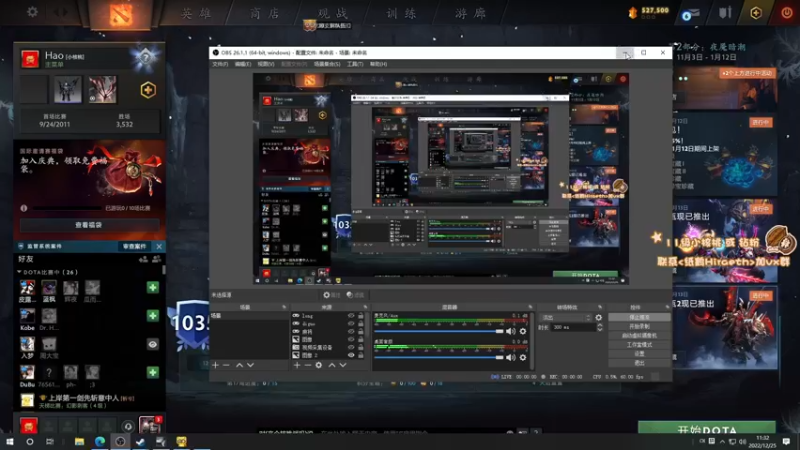Click the 查看福袋 button

[89, 224]
